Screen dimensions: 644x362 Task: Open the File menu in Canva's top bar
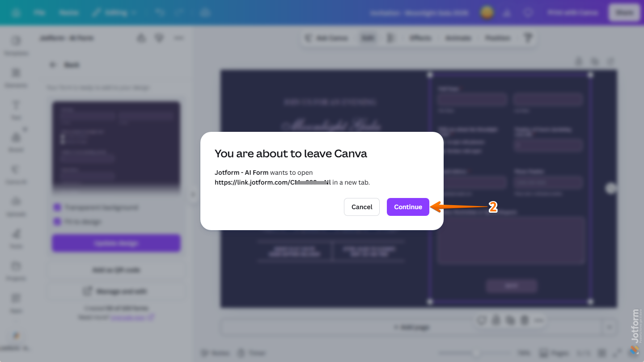point(39,13)
